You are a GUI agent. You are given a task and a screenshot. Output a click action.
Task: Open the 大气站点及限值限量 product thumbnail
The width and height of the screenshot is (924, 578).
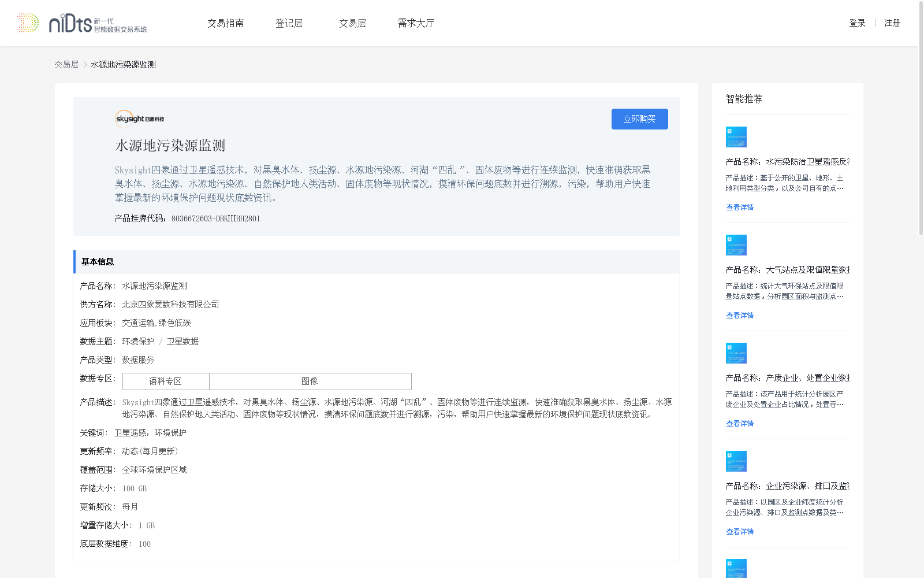[x=736, y=245]
